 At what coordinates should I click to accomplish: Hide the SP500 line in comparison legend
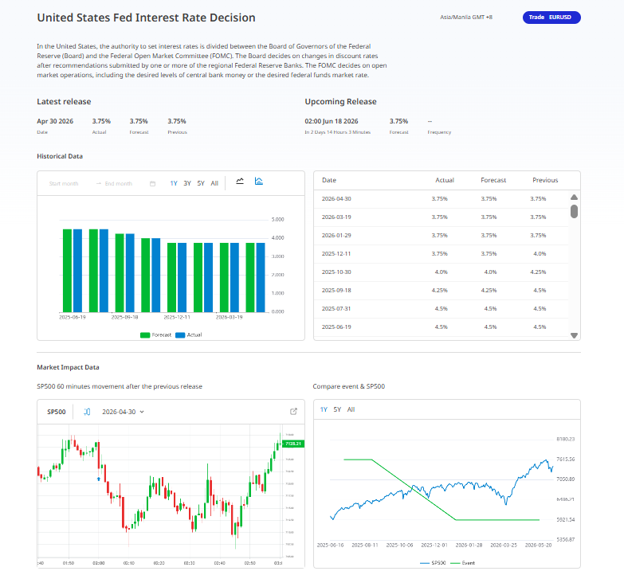click(x=433, y=563)
